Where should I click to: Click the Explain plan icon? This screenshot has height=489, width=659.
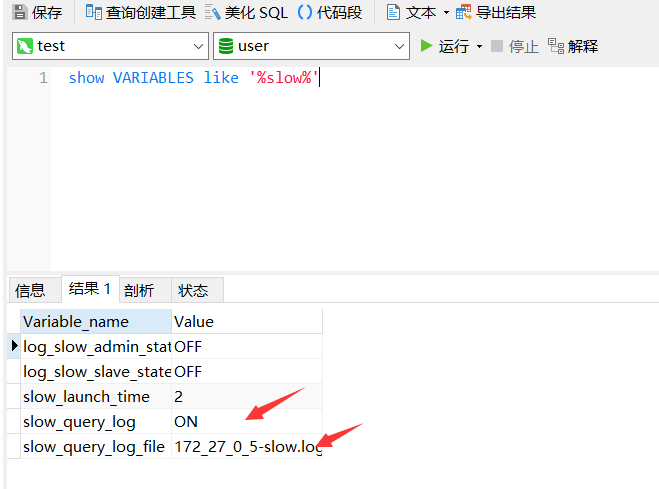pos(556,46)
